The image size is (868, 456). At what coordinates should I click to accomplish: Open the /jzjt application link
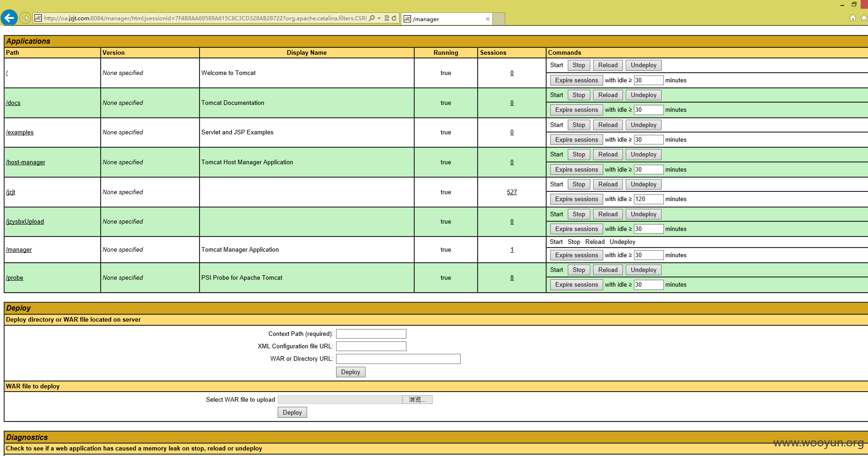11,192
